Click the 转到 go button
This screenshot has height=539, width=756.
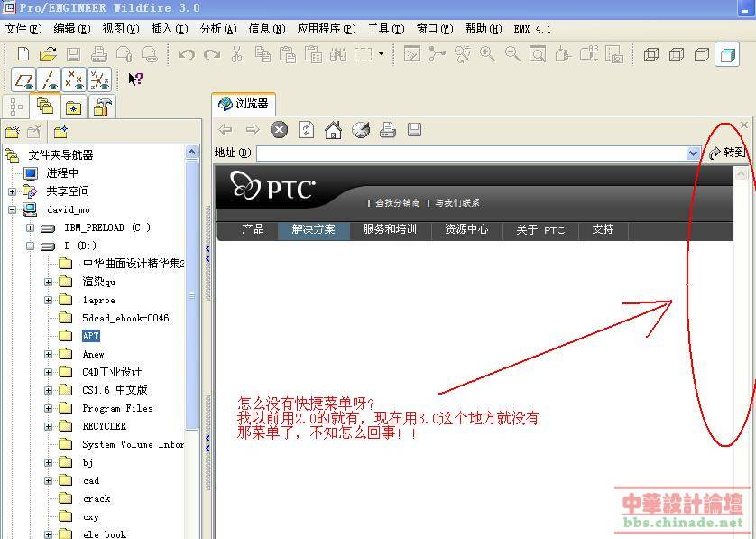(x=727, y=153)
